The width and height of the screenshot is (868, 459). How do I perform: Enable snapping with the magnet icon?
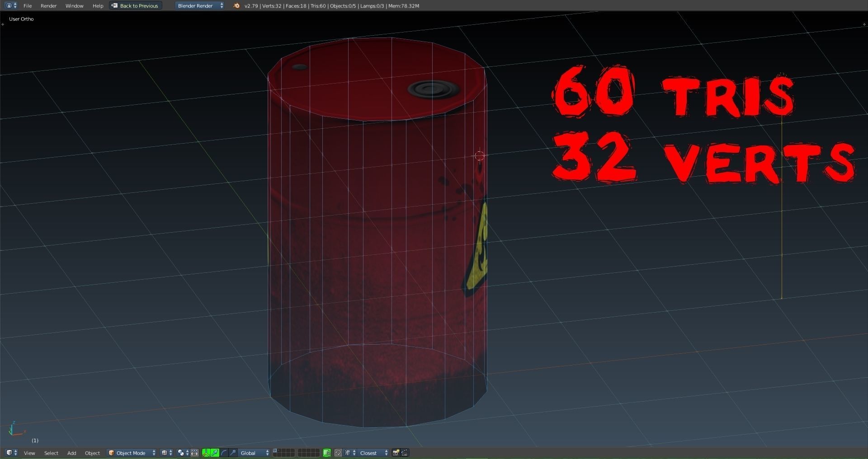pyautogui.click(x=338, y=453)
